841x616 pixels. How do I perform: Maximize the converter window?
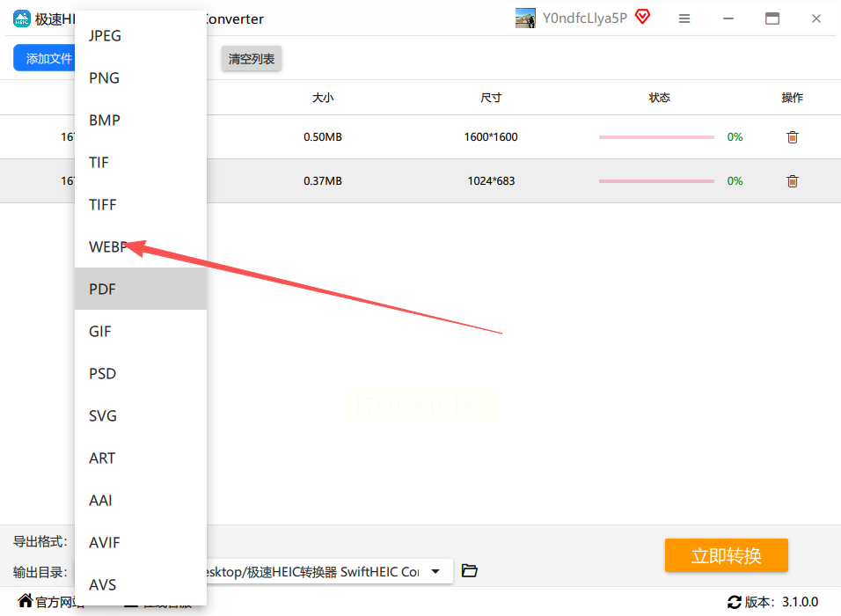(x=772, y=18)
